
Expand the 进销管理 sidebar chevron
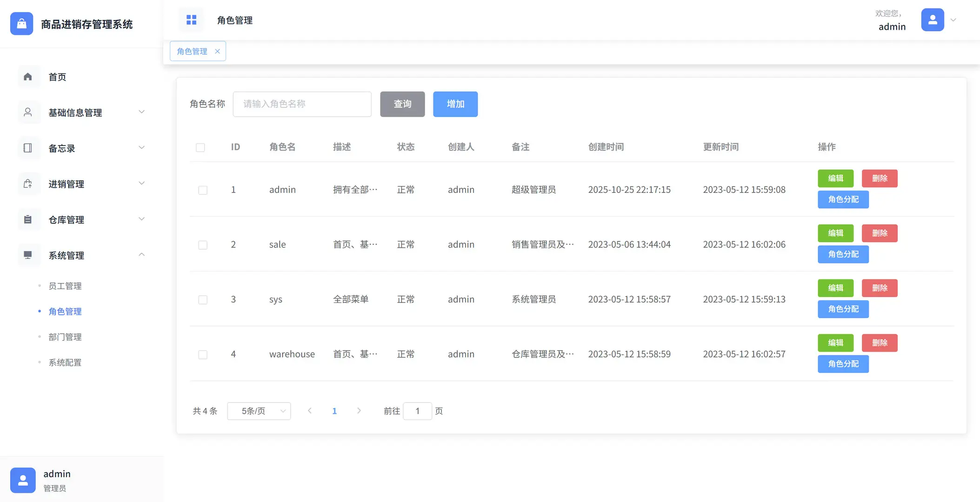[x=141, y=183]
